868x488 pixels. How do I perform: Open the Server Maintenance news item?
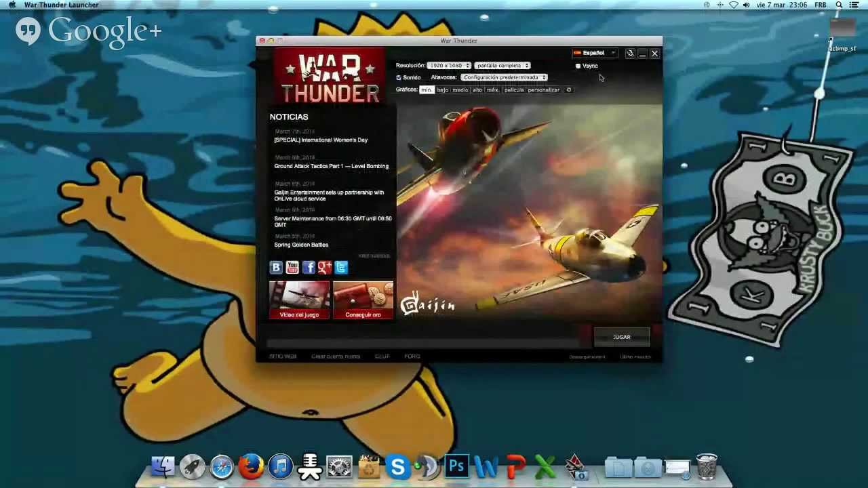pos(333,222)
